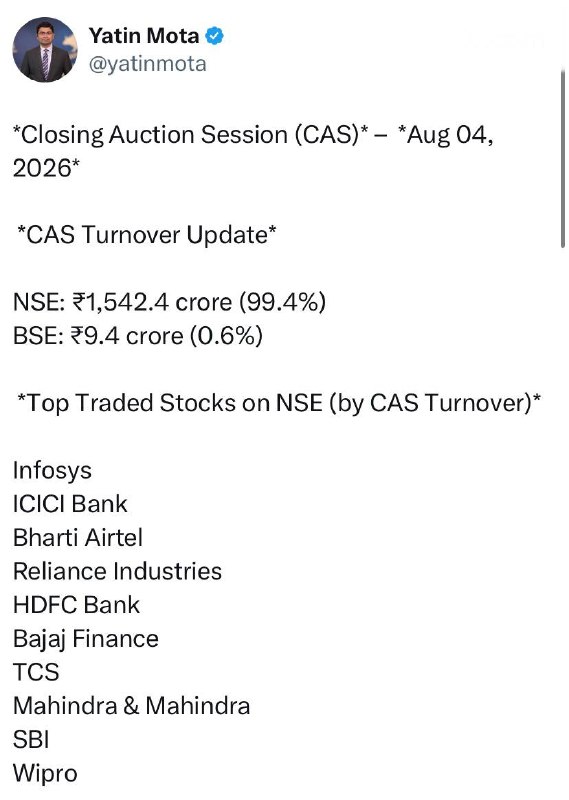Image resolution: width=569 pixels, height=800 pixels.
Task: Open Yatin Mota's profile avatar photo
Action: [x=45, y=49]
